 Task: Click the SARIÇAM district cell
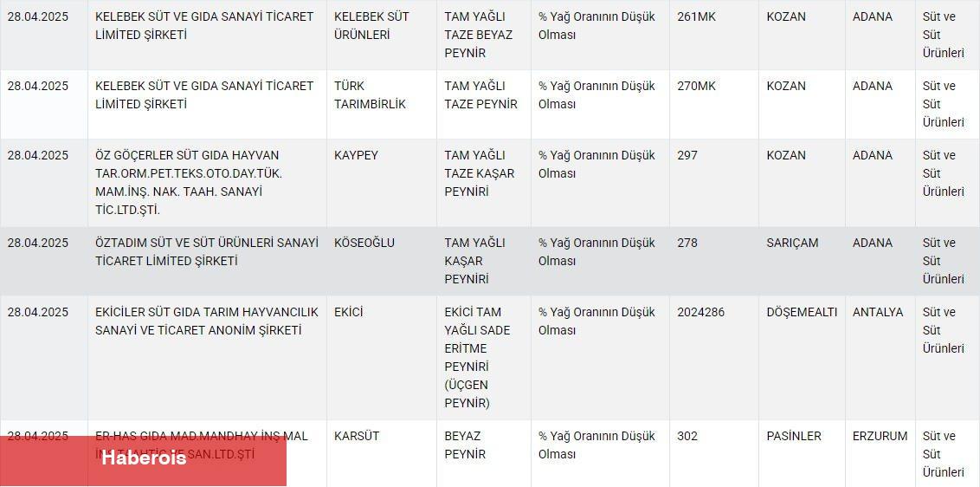pos(791,243)
